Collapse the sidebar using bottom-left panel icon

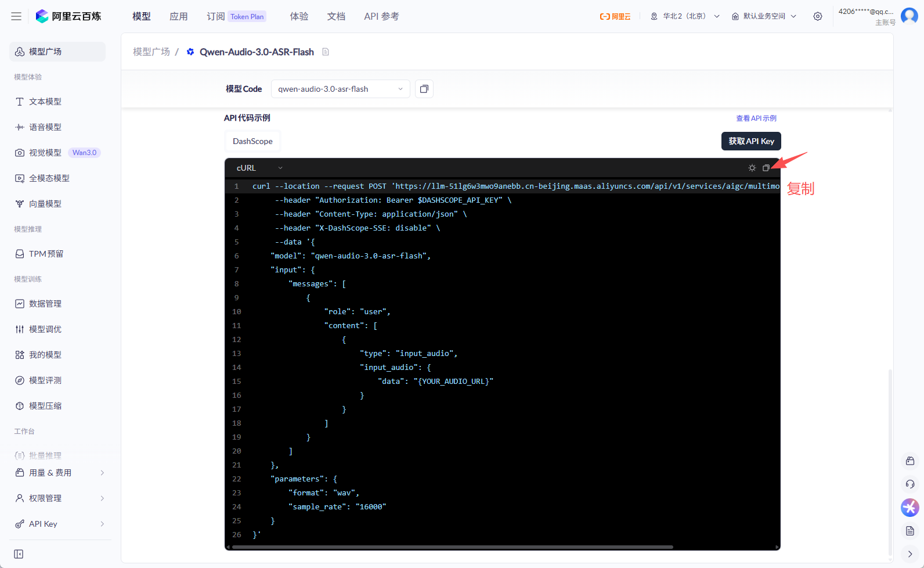(x=19, y=554)
